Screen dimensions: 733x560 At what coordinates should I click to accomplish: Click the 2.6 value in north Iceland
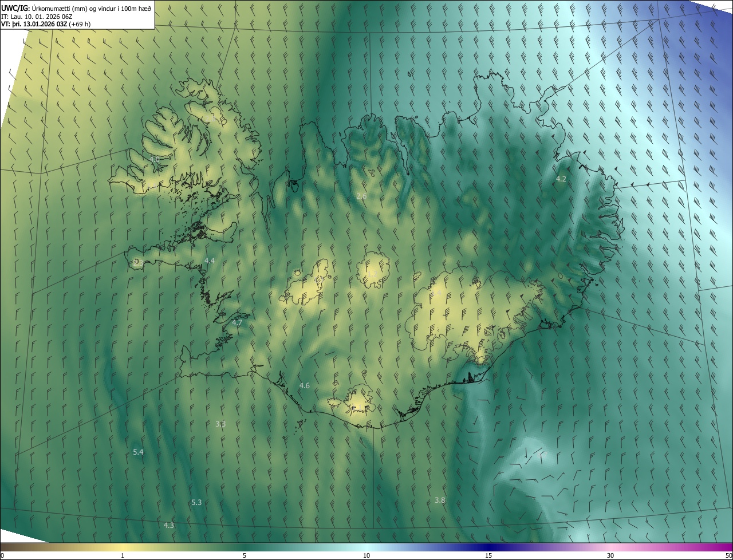click(x=361, y=196)
